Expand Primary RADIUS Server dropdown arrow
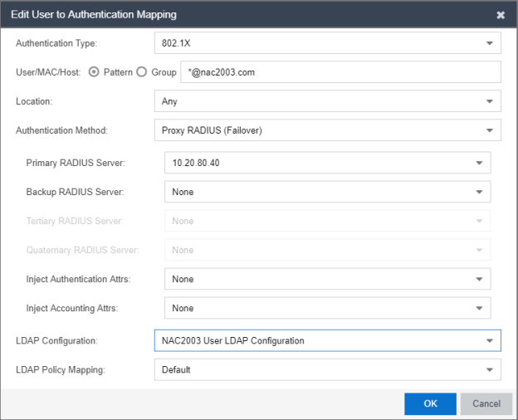Image resolution: width=518 pixels, height=420 pixels. click(x=479, y=163)
